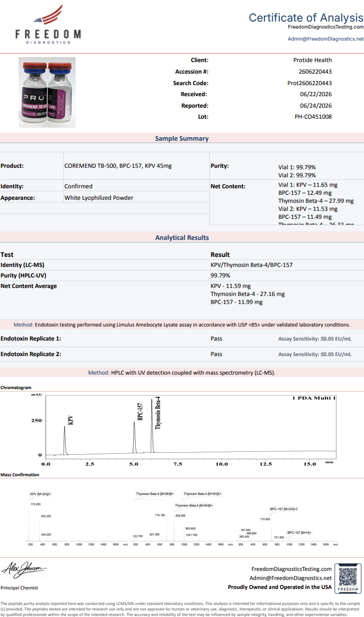Open the FreedomDiagnosticsTesting.com header link
Image resolution: width=364 pixels, height=617 pixels.
[x=325, y=27]
